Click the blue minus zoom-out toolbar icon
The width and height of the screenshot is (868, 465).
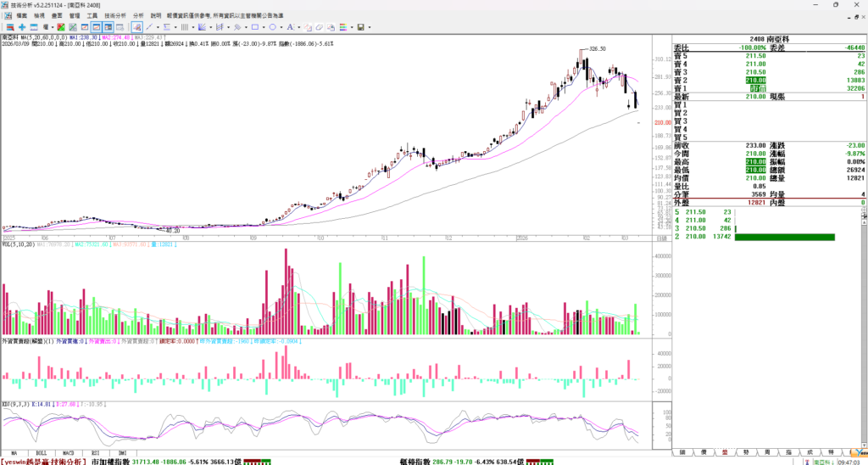pos(34,27)
